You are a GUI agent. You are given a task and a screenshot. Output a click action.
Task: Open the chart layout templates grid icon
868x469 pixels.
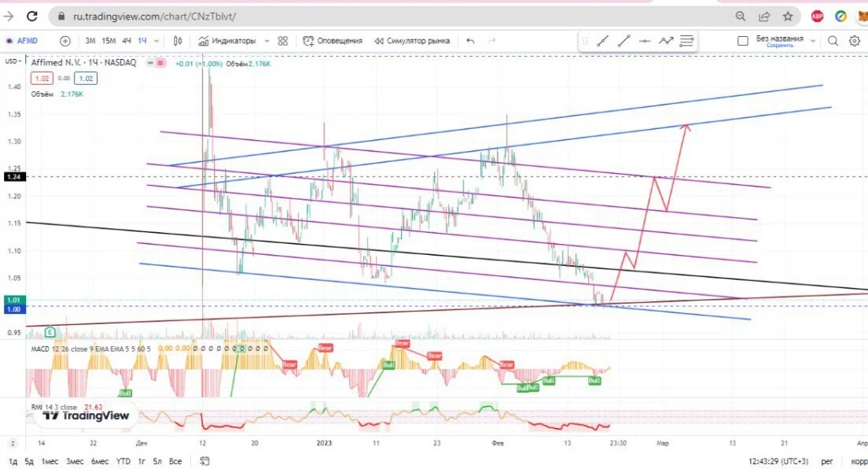tap(283, 40)
